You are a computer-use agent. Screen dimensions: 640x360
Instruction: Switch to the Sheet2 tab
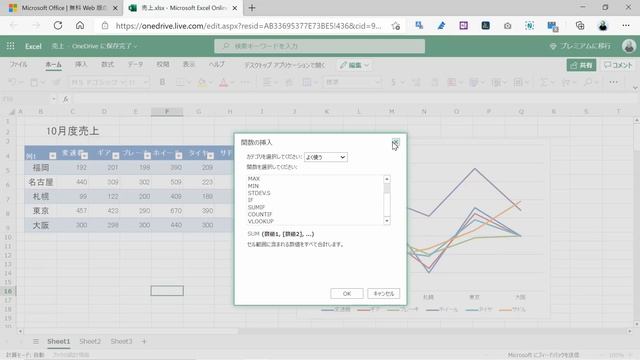click(x=90, y=341)
